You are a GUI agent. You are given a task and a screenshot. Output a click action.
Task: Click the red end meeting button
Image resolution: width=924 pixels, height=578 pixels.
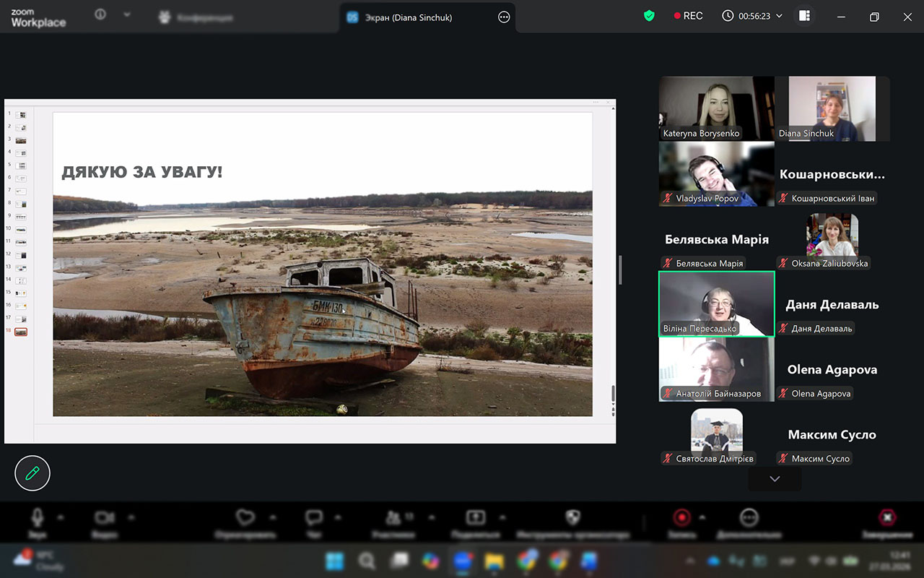pyautogui.click(x=887, y=517)
